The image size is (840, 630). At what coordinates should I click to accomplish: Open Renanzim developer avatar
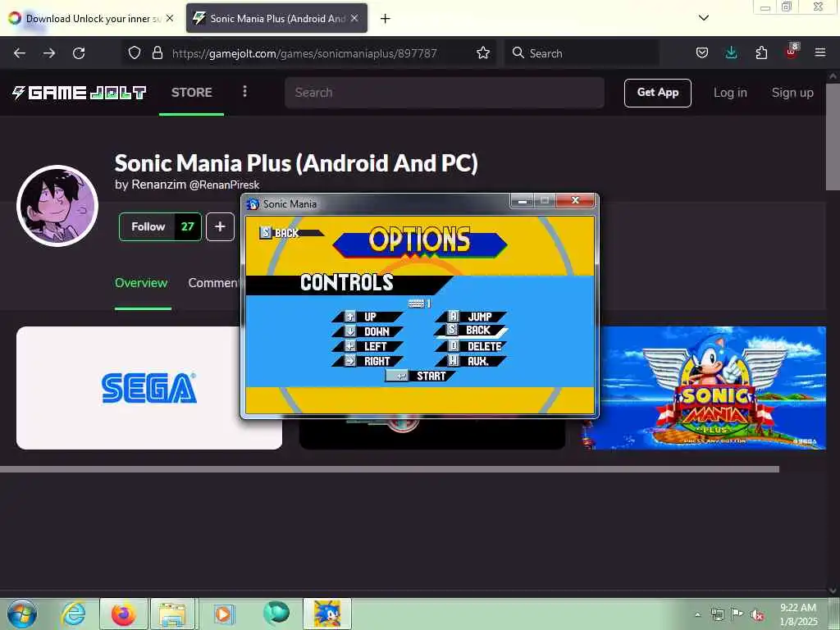57,206
